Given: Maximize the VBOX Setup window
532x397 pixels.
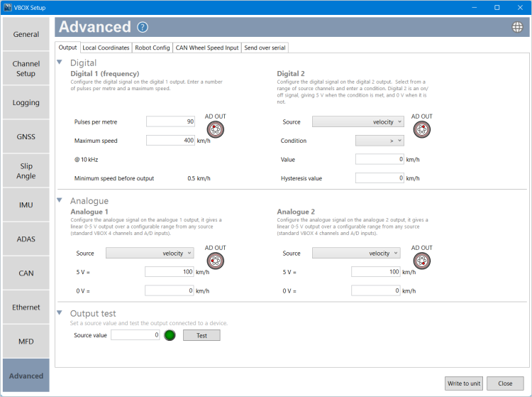Looking at the screenshot, I should click(497, 8).
